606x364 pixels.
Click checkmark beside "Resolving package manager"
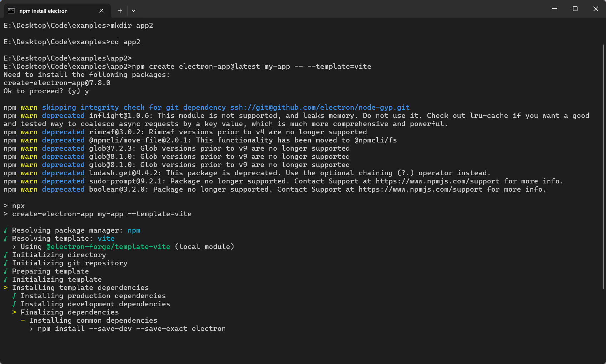click(6, 230)
